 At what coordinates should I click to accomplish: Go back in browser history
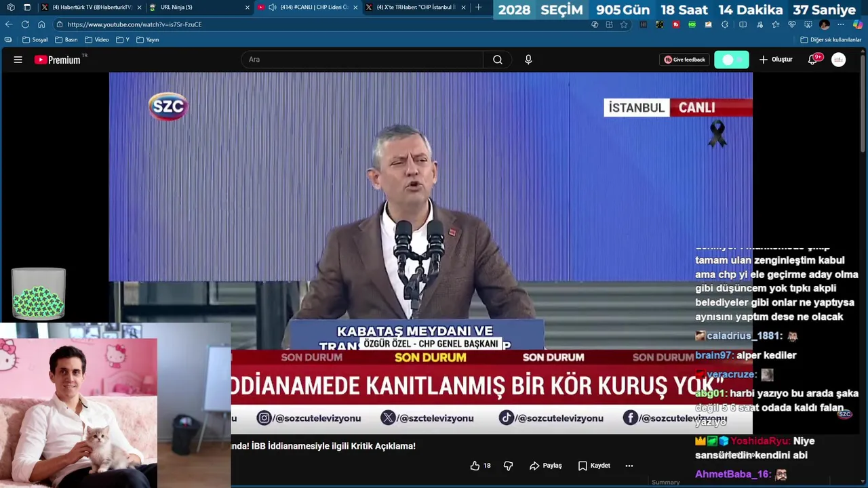[9, 24]
